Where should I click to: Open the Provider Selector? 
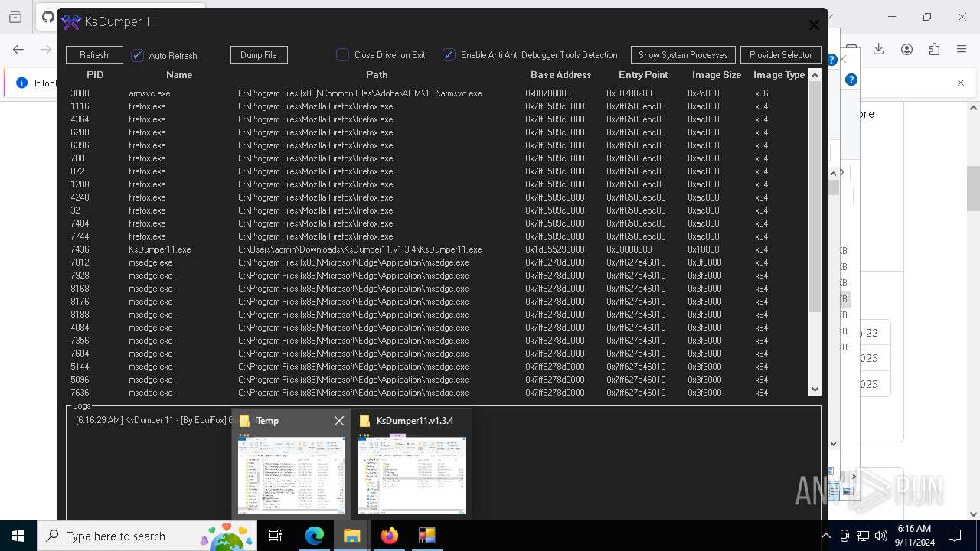coord(781,55)
